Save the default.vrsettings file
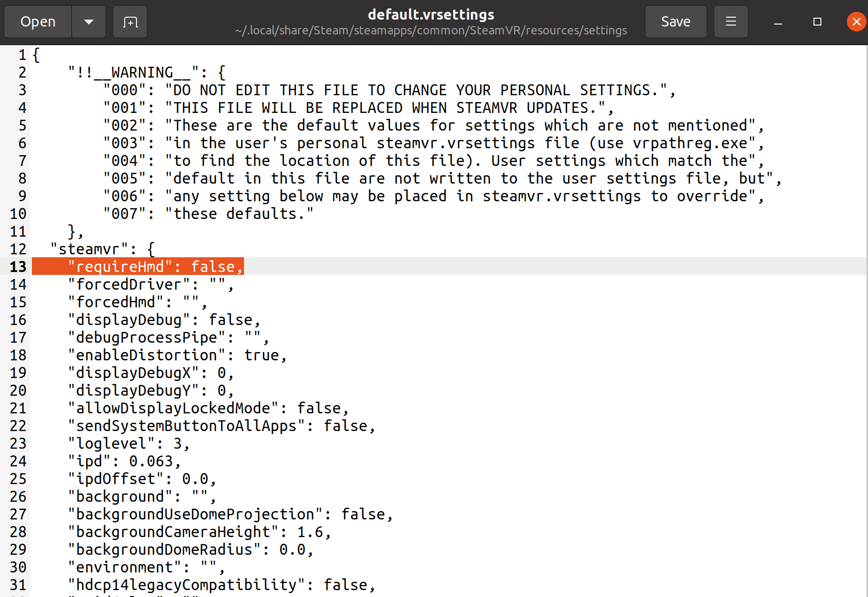Viewport: 868px width, 597px height. (x=676, y=22)
